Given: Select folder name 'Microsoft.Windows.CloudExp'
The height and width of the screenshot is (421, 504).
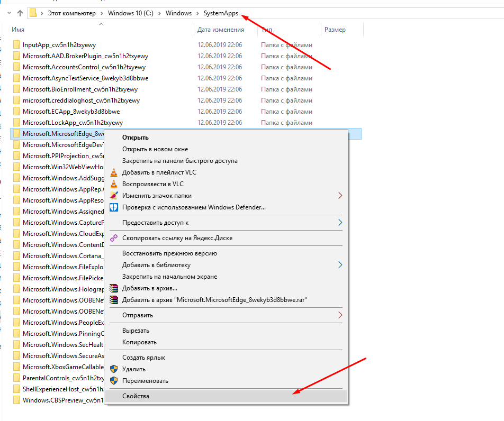Looking at the screenshot, I should 64,234.
